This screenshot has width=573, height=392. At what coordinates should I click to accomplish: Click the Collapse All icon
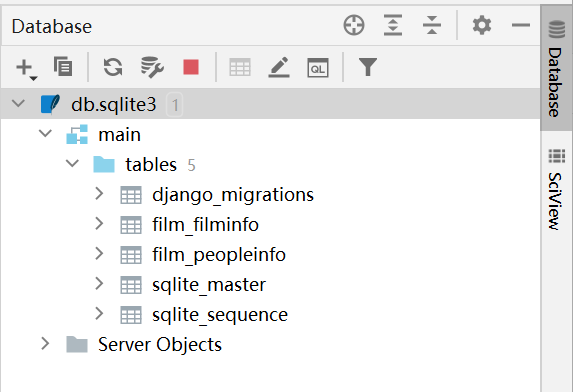(x=432, y=25)
